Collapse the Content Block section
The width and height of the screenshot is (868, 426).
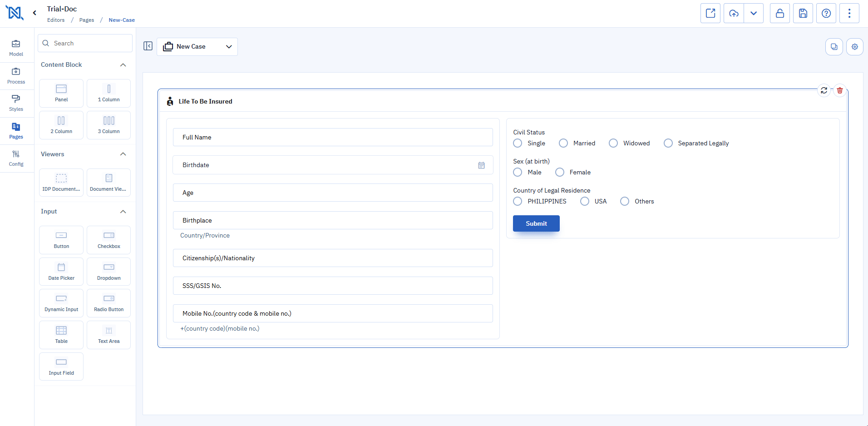123,65
